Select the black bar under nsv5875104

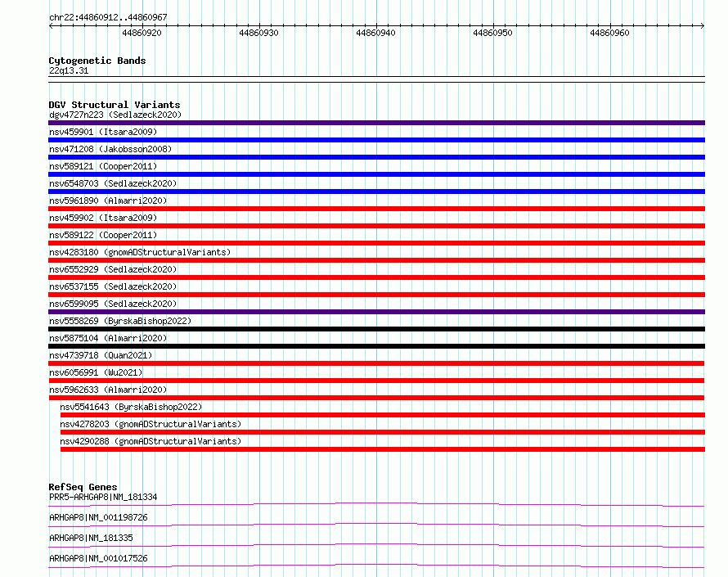coord(376,346)
